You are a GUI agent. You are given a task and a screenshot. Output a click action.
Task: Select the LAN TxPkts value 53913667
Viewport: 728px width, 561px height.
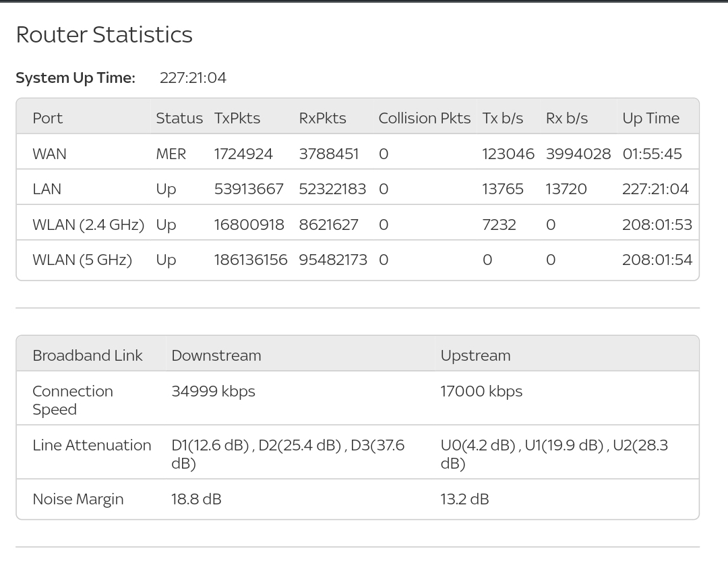tap(249, 189)
